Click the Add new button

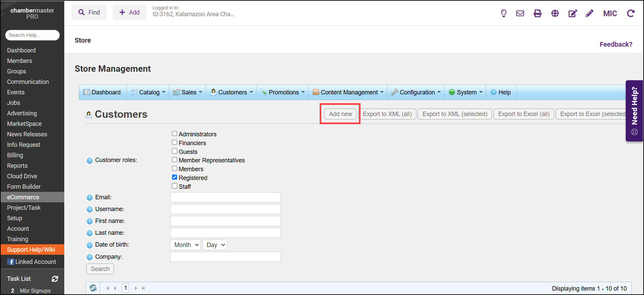[340, 114]
